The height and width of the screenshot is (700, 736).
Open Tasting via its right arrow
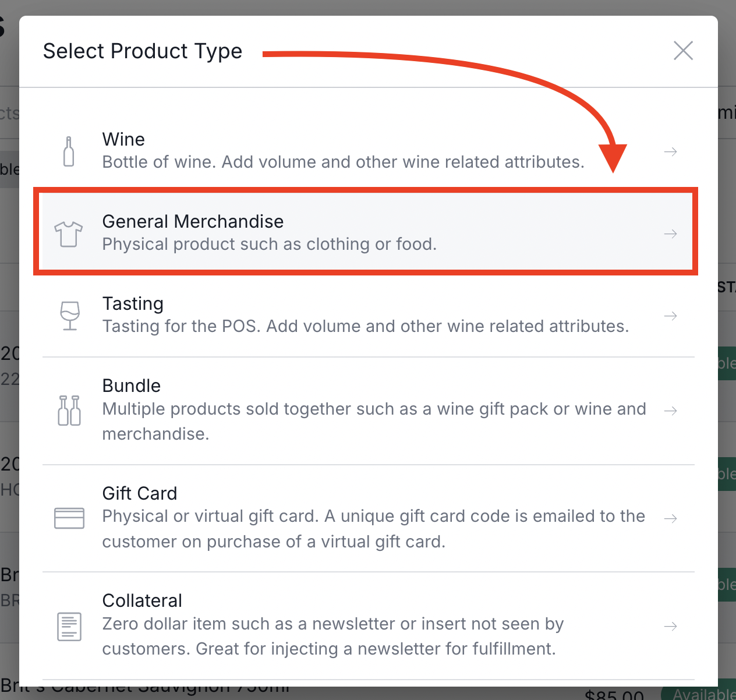tap(671, 316)
